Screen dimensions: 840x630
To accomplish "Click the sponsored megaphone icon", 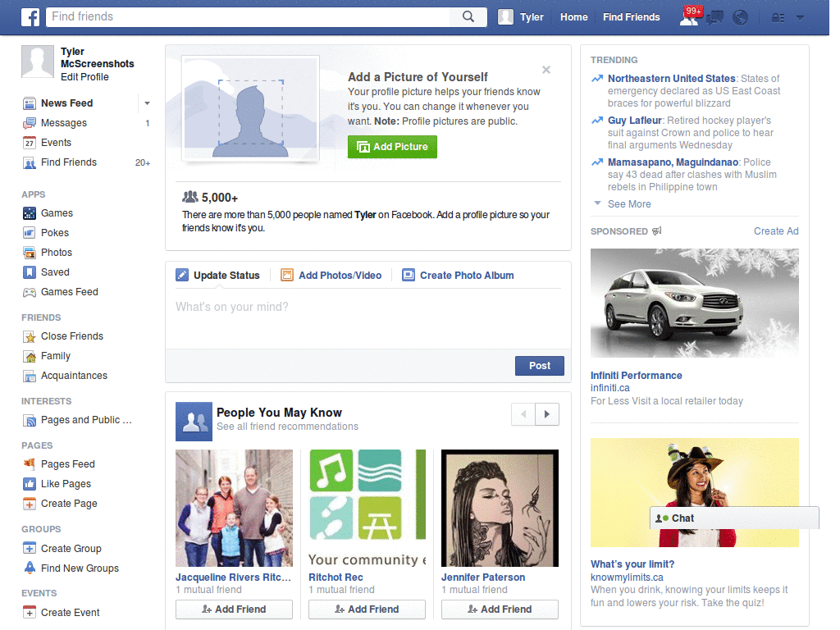I will coord(656,231).
